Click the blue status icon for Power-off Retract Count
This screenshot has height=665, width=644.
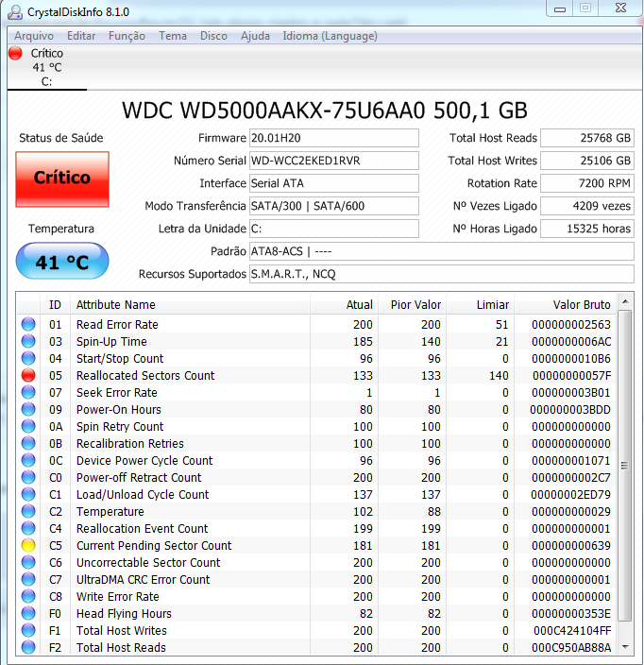[x=28, y=477]
